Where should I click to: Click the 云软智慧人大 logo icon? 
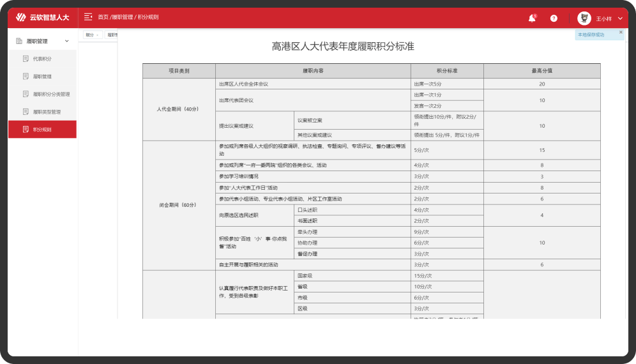pyautogui.click(x=21, y=18)
